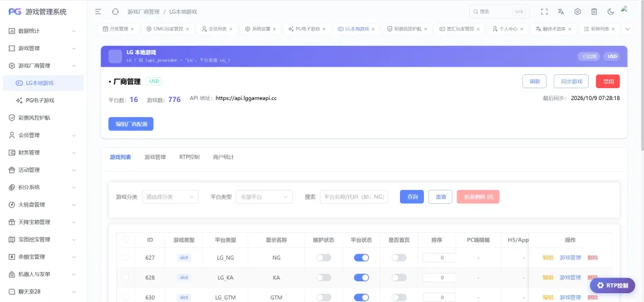Image resolution: width=644 pixels, height=302 pixels.
Task: Open the 游戏分类 category dropdown
Action: (170, 197)
